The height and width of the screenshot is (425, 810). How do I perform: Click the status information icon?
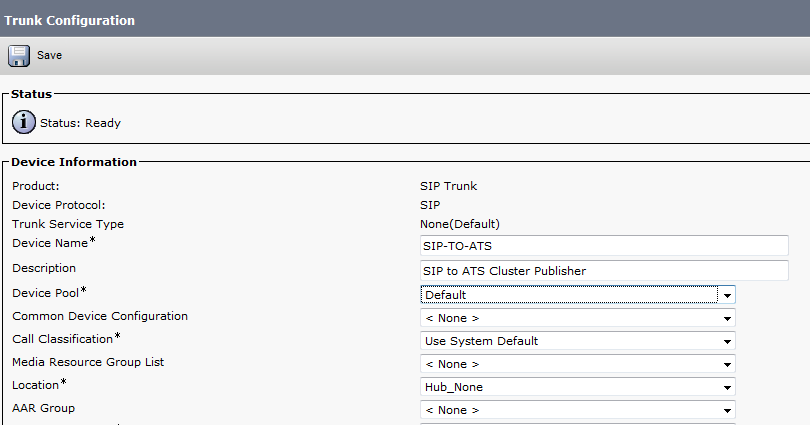pos(24,123)
